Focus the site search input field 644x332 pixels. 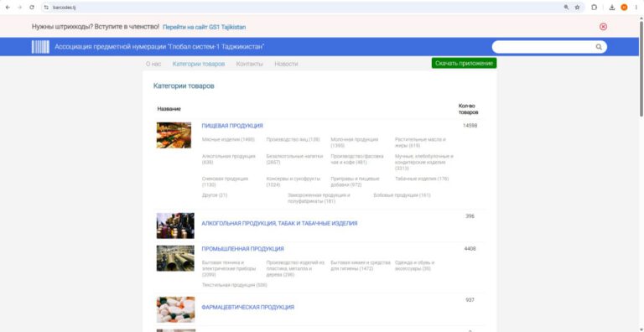click(x=549, y=47)
